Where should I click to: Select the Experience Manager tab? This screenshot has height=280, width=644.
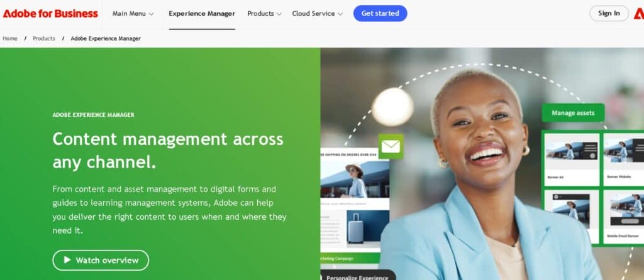(202, 14)
